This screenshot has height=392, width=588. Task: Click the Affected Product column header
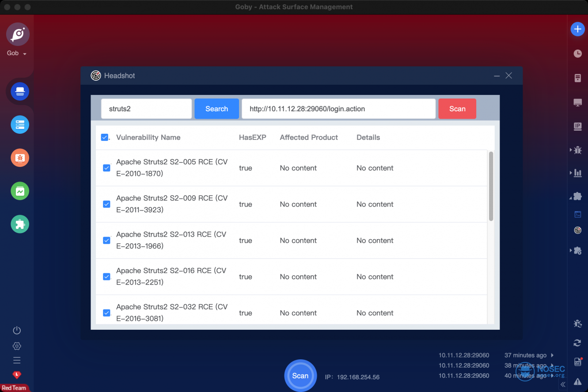[309, 137]
